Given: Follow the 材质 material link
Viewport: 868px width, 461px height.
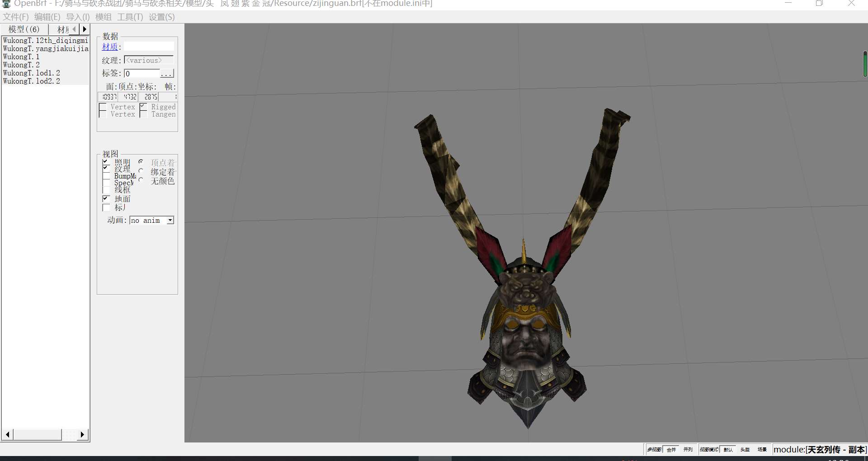Looking at the screenshot, I should click(110, 47).
